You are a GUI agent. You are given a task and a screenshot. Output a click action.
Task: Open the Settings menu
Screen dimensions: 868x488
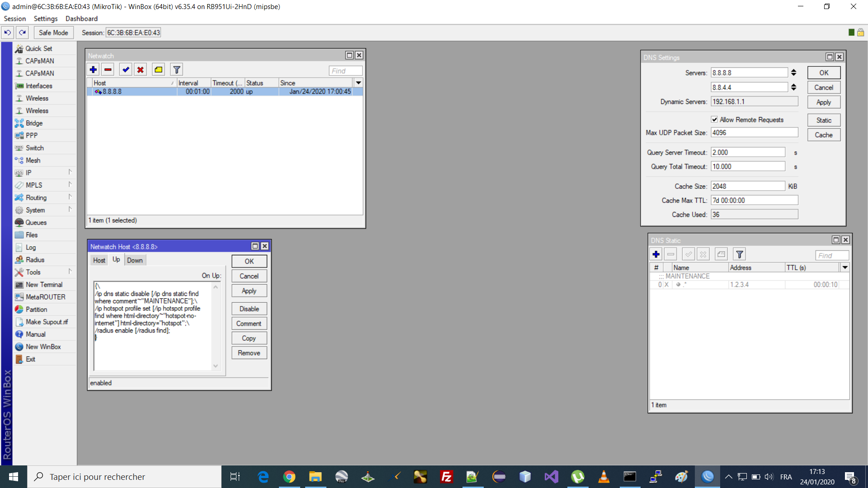46,19
